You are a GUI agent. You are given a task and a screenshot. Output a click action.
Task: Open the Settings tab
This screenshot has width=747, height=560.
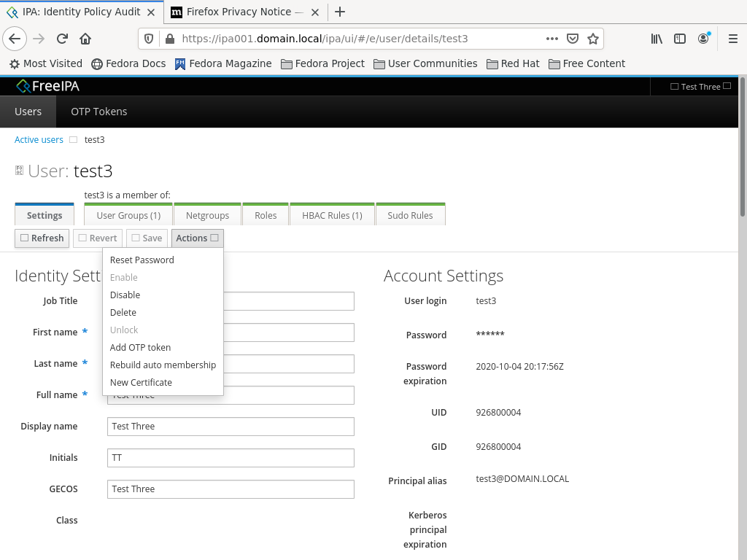(44, 215)
